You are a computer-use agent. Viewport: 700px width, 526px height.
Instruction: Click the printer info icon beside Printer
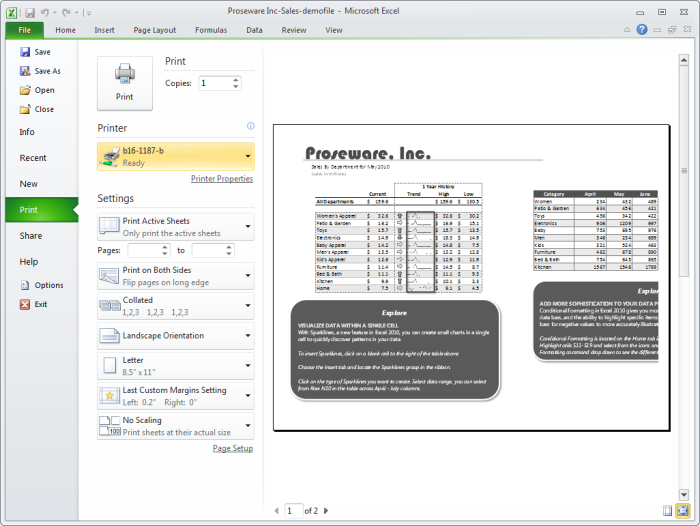coord(250,126)
